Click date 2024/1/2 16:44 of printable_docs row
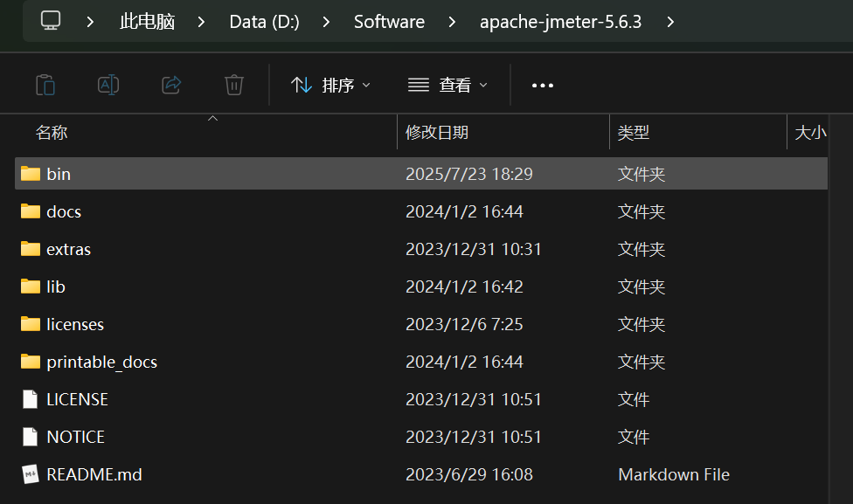 [464, 362]
